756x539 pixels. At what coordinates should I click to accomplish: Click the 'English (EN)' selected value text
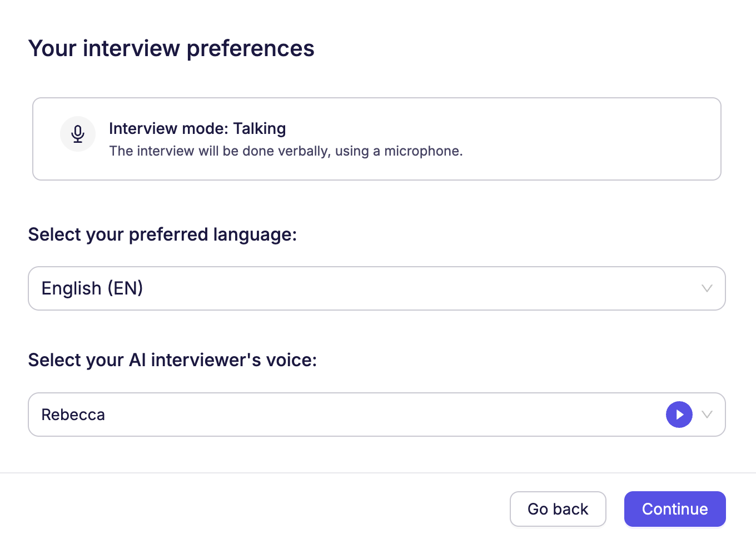coord(92,288)
